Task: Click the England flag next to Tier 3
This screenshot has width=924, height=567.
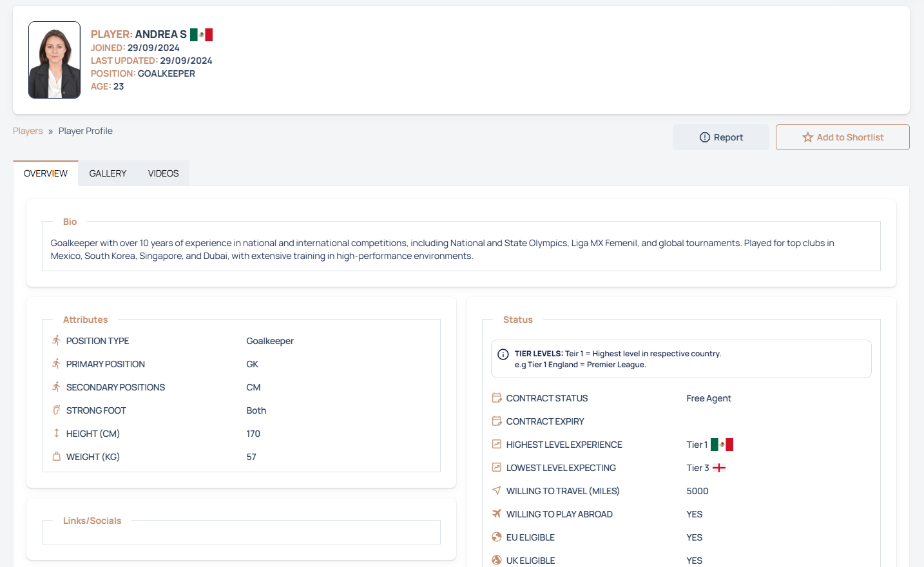Action: (719, 468)
